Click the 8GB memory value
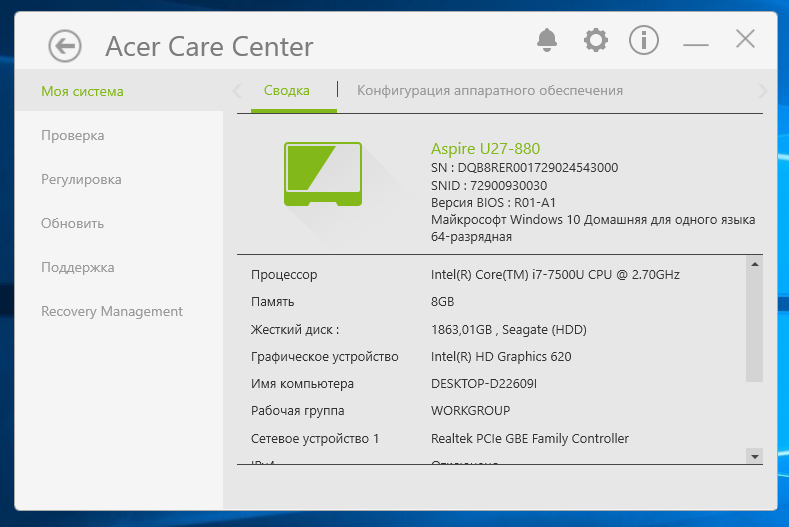 (442, 302)
